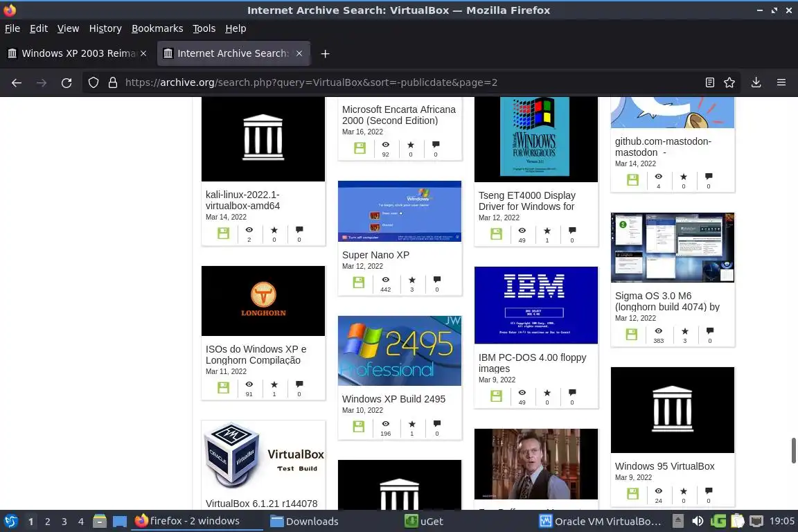Screen dimensions: 798x532
Task: Switch to virtual desktop 2
Action: 47,522
